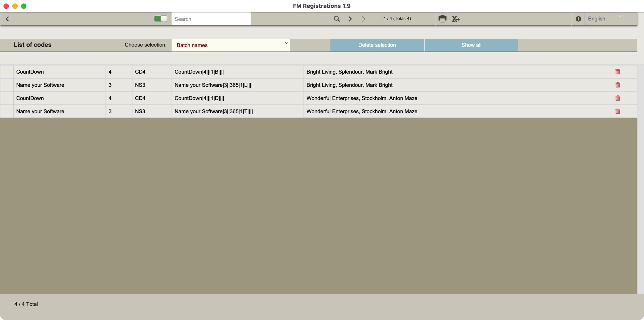644x320 pixels.
Task: Click the back arrow in the toolbar
Action: (x=7, y=19)
